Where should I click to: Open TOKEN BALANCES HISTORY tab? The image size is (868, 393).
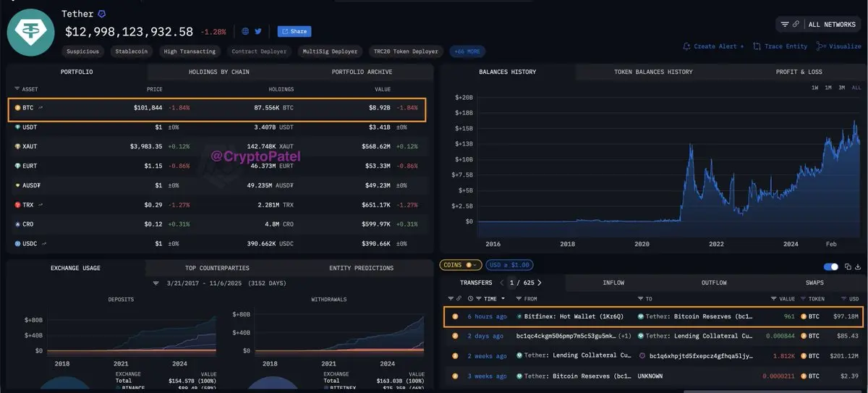tap(653, 72)
